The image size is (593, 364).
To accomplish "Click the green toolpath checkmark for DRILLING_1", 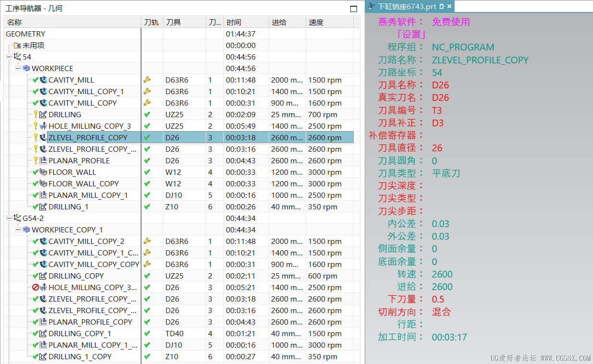I will (x=147, y=207).
